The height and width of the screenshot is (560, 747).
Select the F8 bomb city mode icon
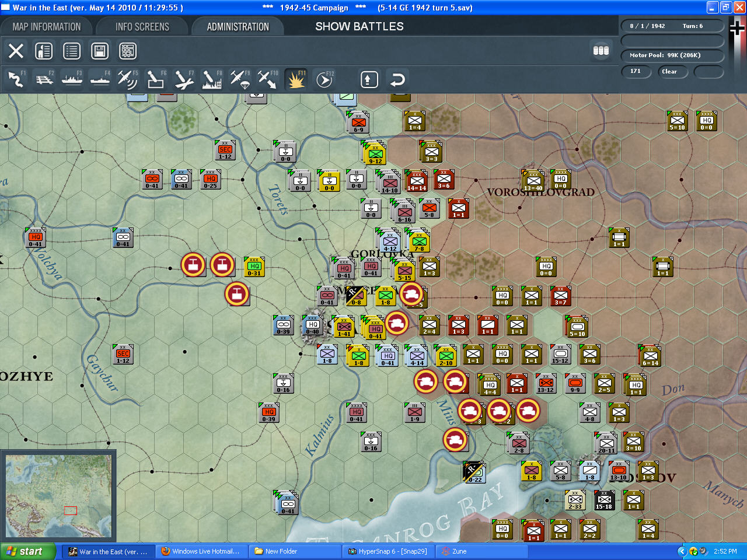point(212,79)
